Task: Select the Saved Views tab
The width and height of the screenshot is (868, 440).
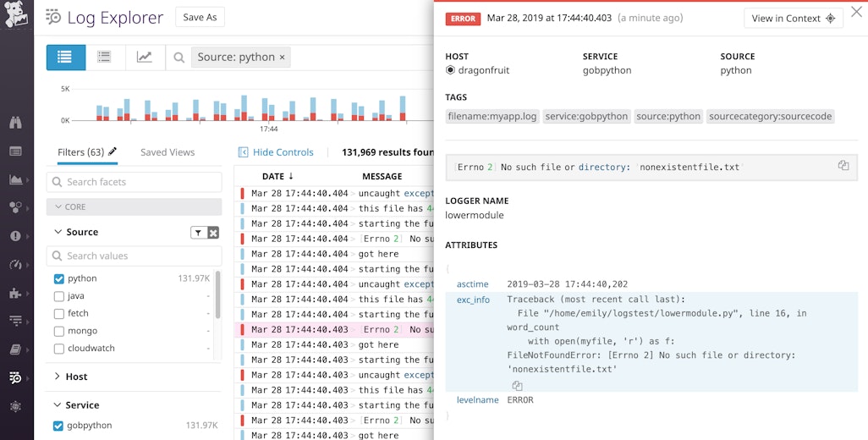Action: tap(168, 152)
